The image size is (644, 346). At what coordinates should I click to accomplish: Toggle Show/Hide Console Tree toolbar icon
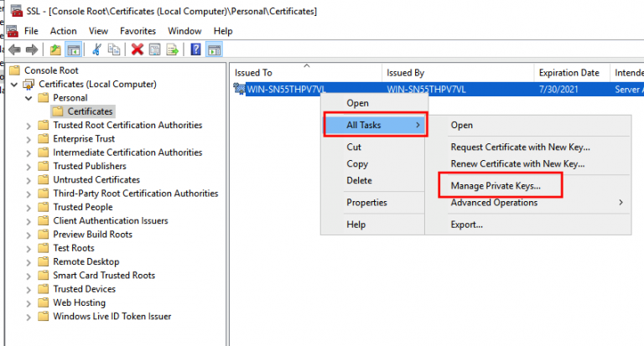(x=74, y=50)
